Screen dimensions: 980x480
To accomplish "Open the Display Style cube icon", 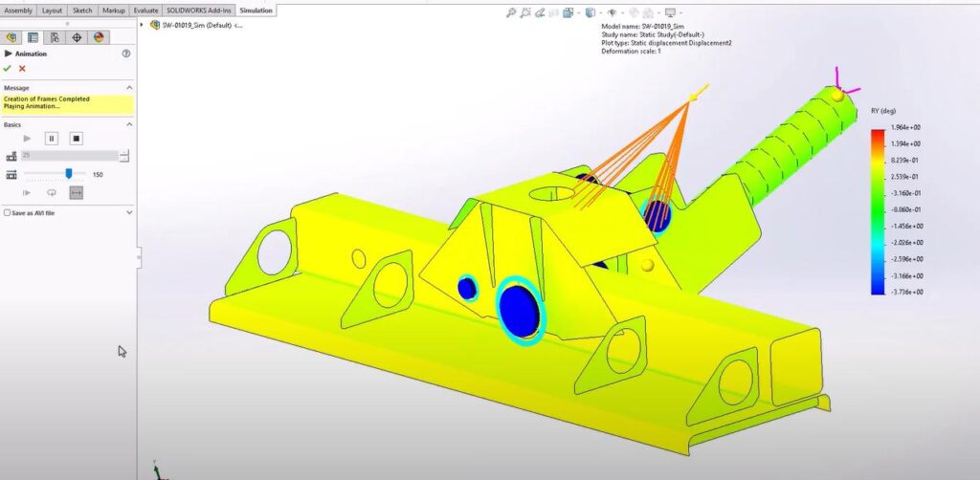I will tap(590, 12).
